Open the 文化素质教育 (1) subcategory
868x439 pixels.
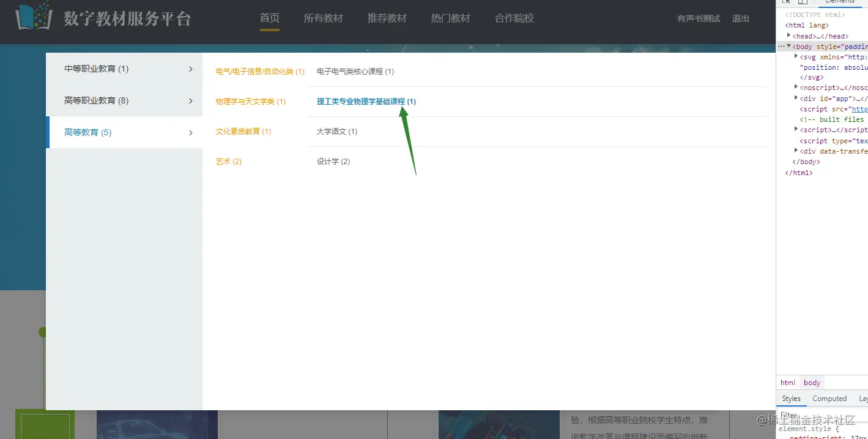(x=243, y=132)
